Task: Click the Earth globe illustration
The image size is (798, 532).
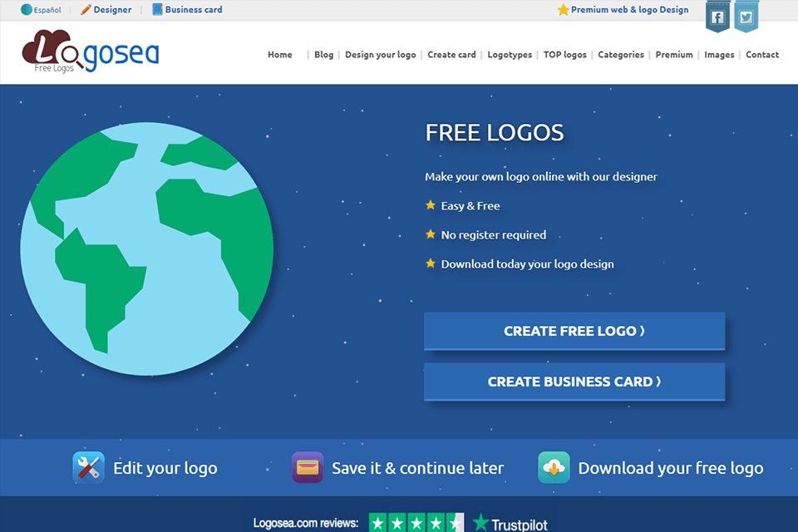Action: click(x=146, y=249)
